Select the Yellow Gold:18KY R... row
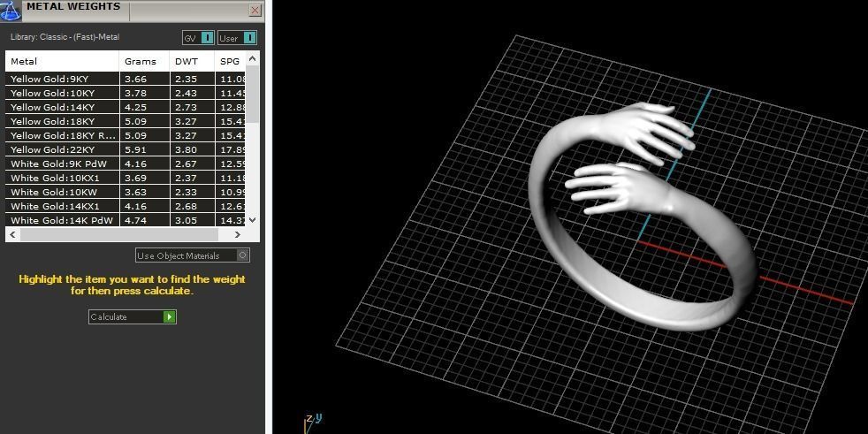The image size is (868, 434). point(126,135)
